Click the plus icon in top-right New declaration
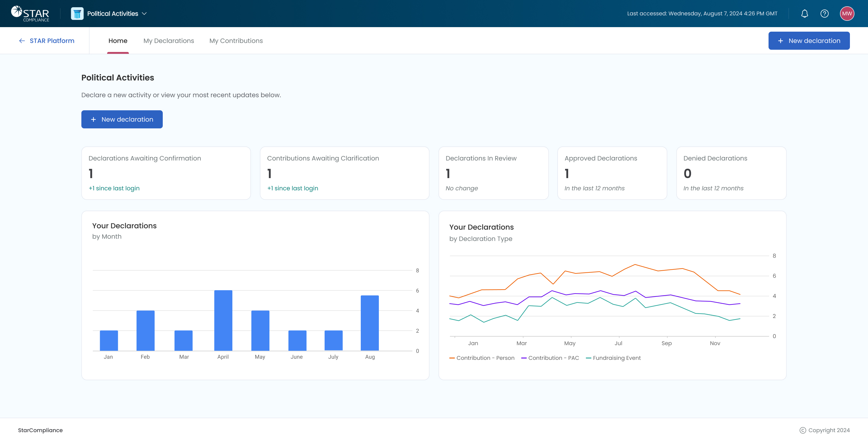Image resolution: width=868 pixels, height=443 pixels. 780,41
